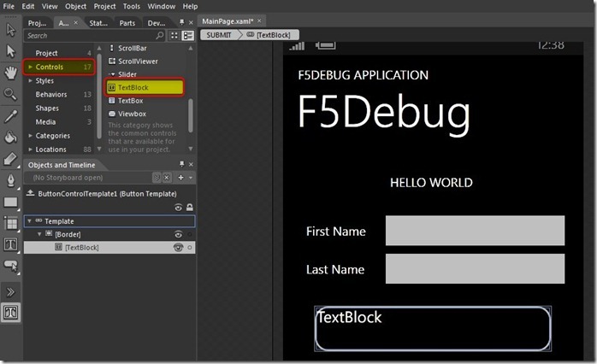597x364 pixels.
Task: Select the Grid layout panel tool
Action: 10,223
